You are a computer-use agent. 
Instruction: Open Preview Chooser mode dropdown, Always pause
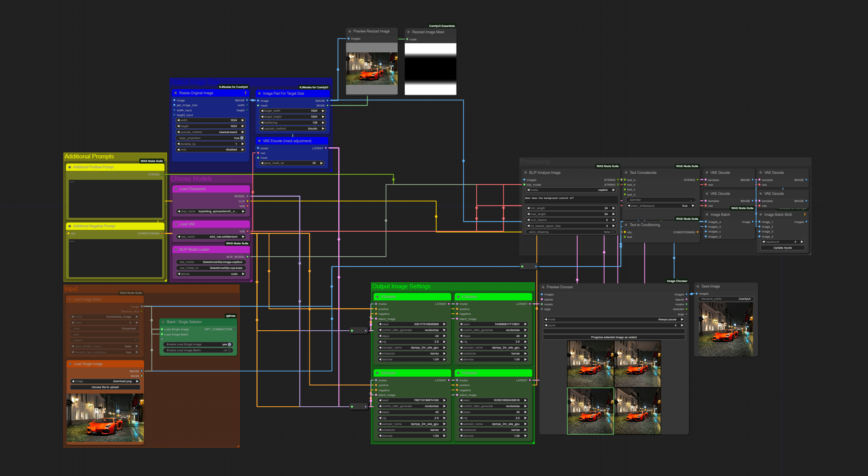coord(614,320)
